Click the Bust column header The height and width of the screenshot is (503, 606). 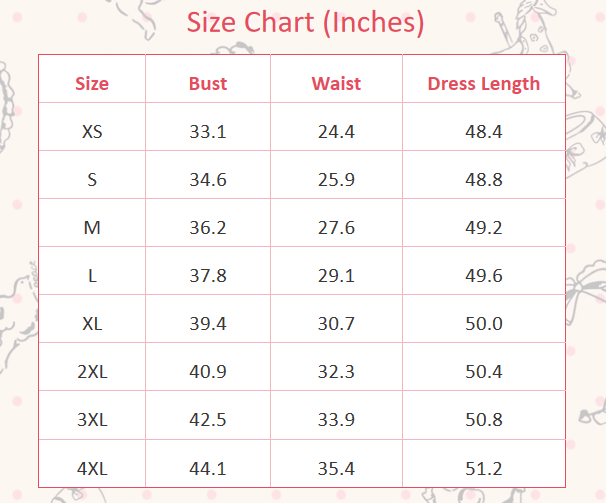point(208,84)
